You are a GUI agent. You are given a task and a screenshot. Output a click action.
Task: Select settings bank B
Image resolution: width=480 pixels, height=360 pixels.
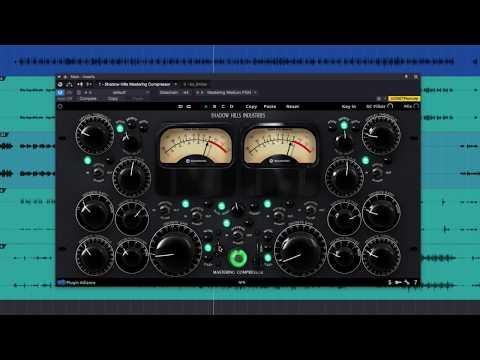pyautogui.click(x=214, y=107)
